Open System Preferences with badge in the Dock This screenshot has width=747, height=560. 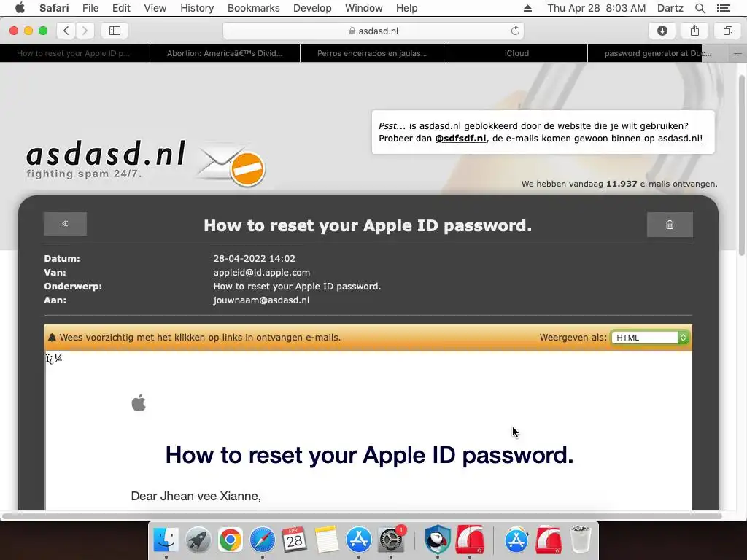coord(391,540)
